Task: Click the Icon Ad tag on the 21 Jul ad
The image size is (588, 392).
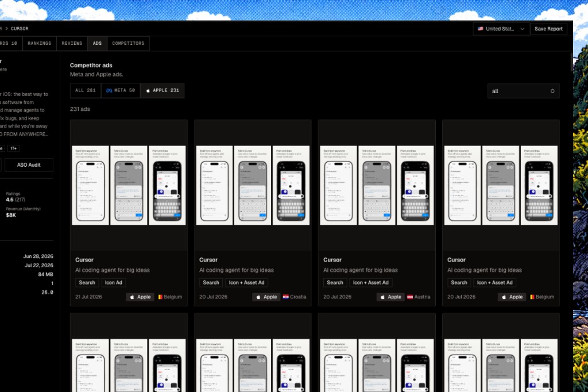Action: (x=114, y=283)
